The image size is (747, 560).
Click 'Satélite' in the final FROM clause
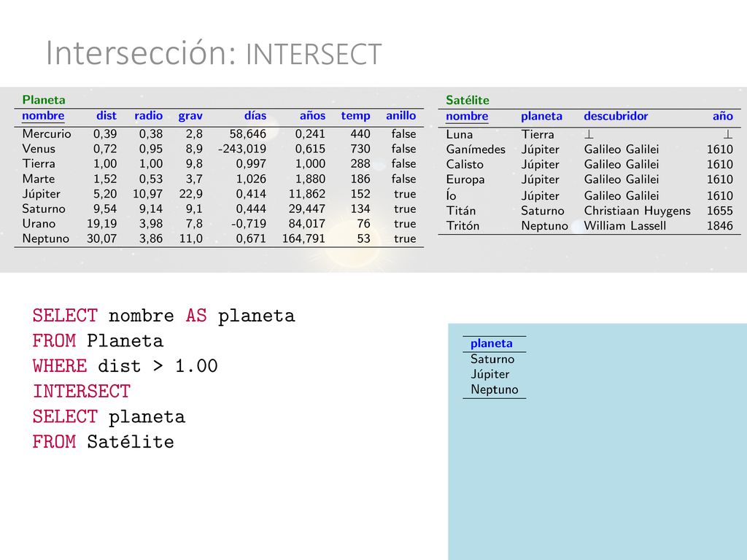131,441
